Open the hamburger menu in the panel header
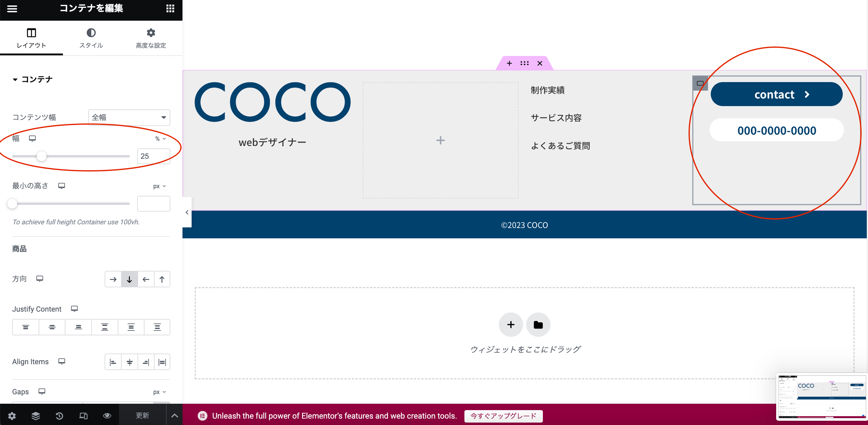868x425 pixels. click(x=12, y=9)
